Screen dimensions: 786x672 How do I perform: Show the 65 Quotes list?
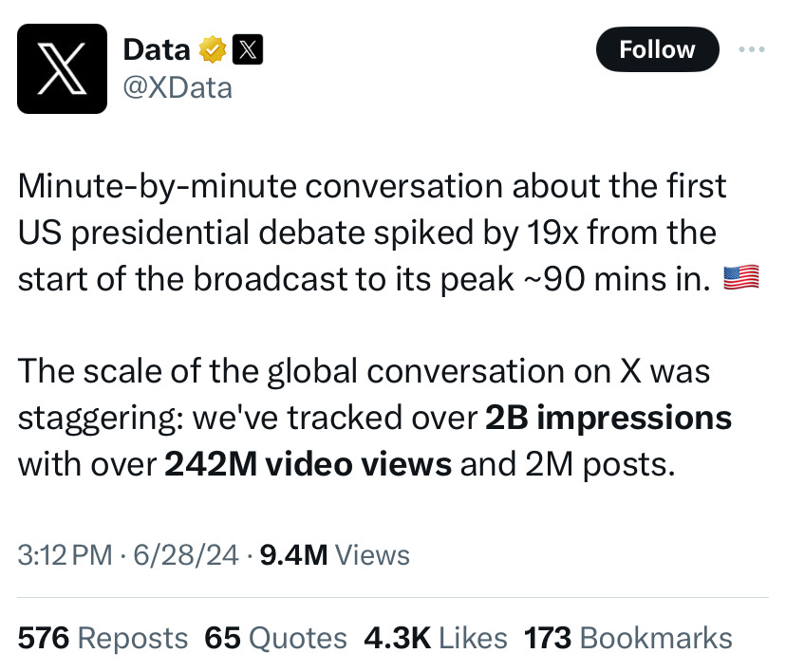pyautogui.click(x=275, y=638)
